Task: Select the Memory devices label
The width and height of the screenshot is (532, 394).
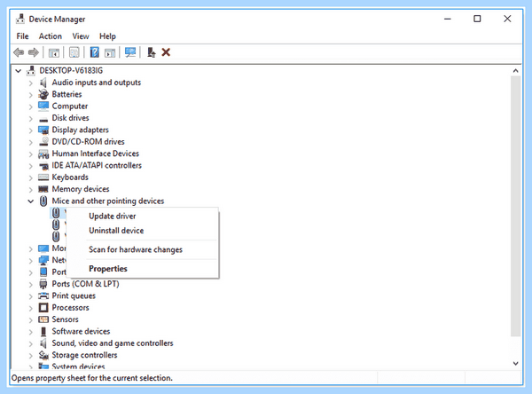Action: (x=81, y=189)
